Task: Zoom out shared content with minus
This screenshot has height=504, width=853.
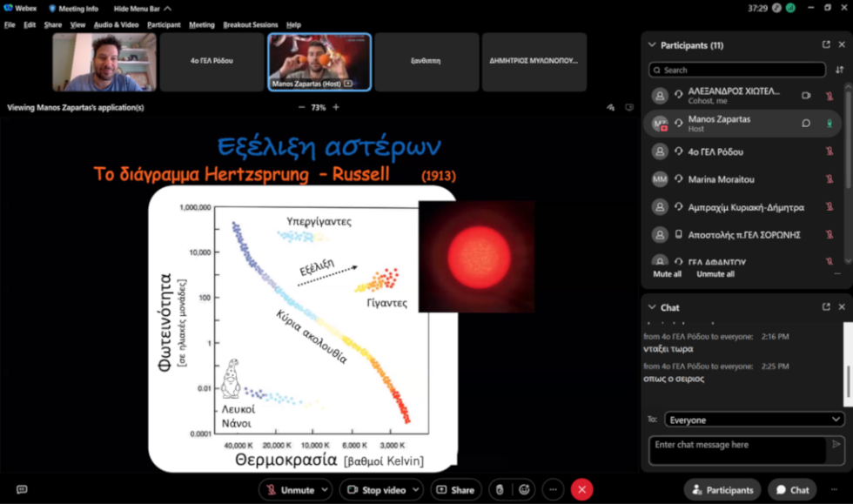Action: point(301,107)
